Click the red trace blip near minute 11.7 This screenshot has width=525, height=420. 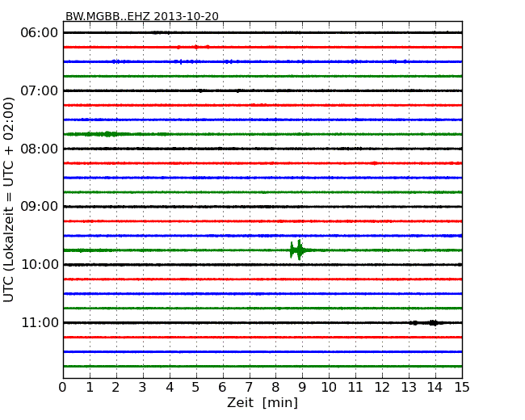(x=374, y=163)
